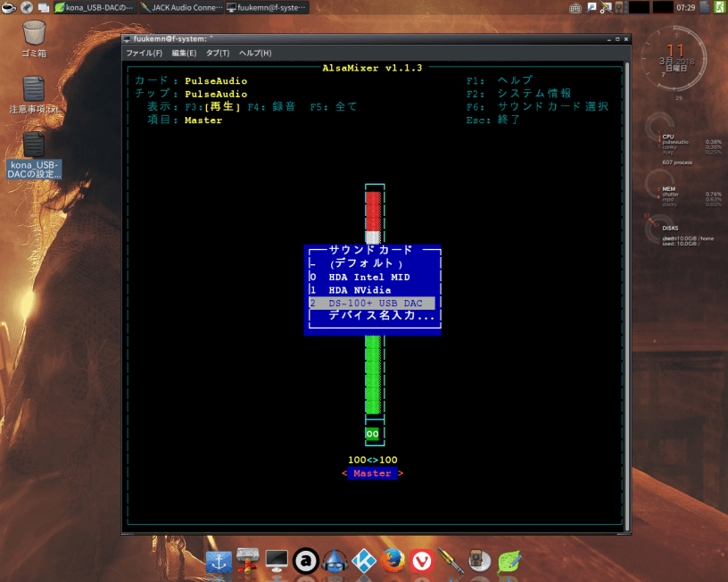
Task: Click the JACK plug tray icon
Action: [606, 7]
